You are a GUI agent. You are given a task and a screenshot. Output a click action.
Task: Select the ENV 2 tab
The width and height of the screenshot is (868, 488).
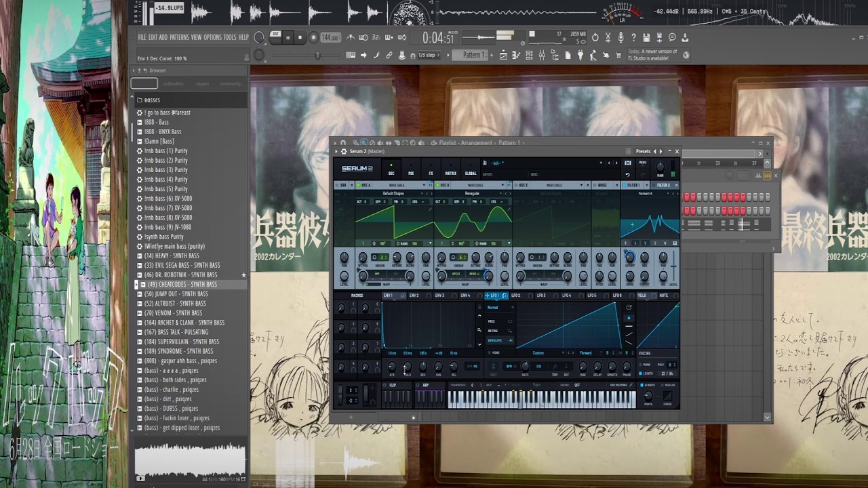pos(418,296)
